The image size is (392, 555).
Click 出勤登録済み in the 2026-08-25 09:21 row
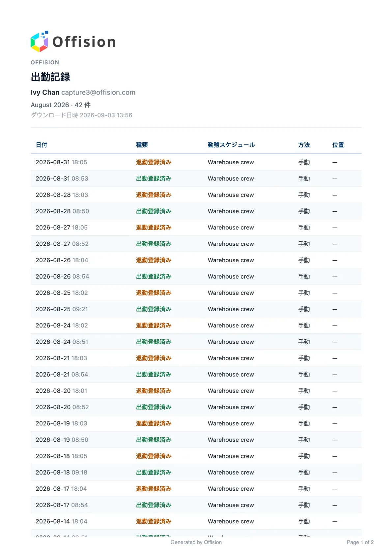(x=154, y=309)
